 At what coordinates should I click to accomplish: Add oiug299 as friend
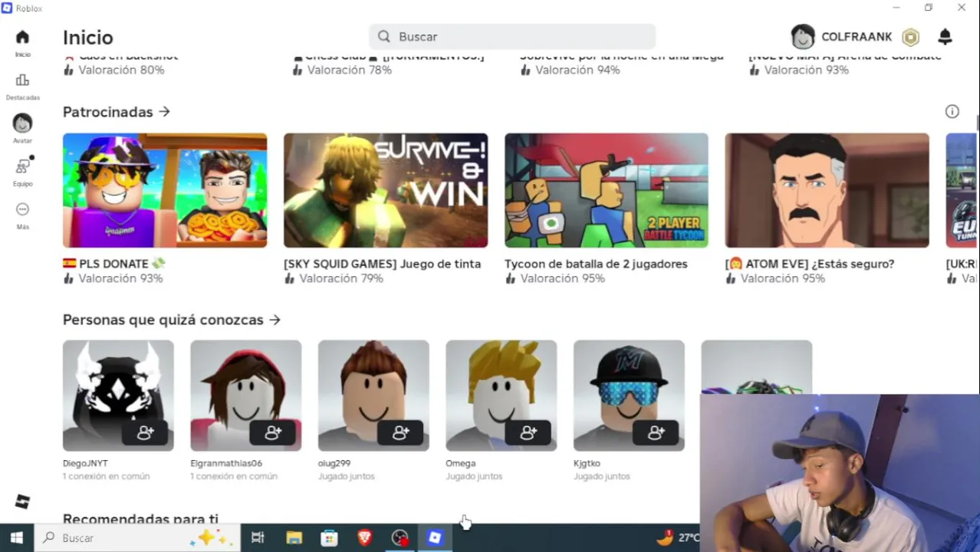pos(400,433)
